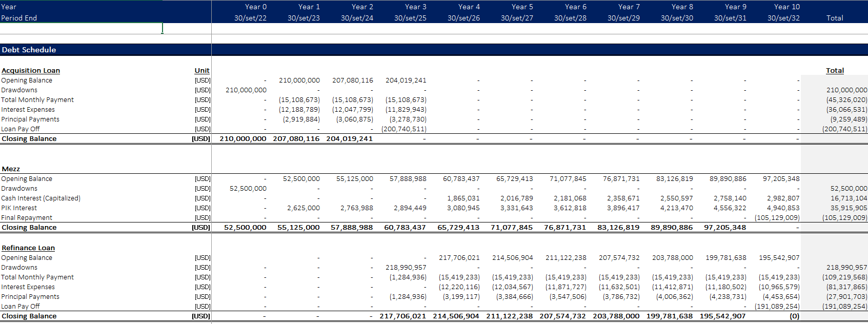The image size is (868, 324).
Task: Click period end date 30/set/32
Action: (x=783, y=18)
